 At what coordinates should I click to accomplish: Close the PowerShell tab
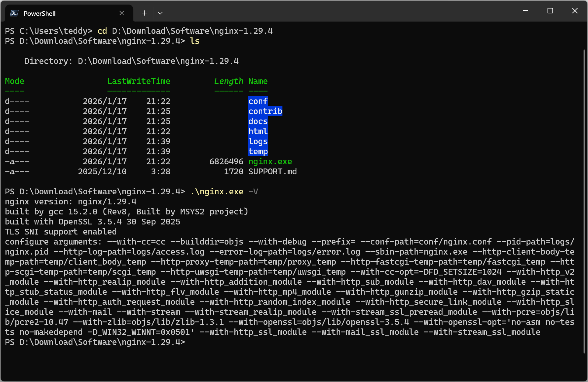[121, 13]
